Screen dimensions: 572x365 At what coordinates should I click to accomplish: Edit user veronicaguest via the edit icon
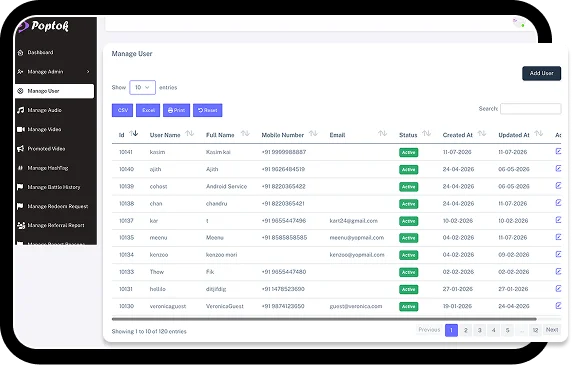pyautogui.click(x=558, y=306)
